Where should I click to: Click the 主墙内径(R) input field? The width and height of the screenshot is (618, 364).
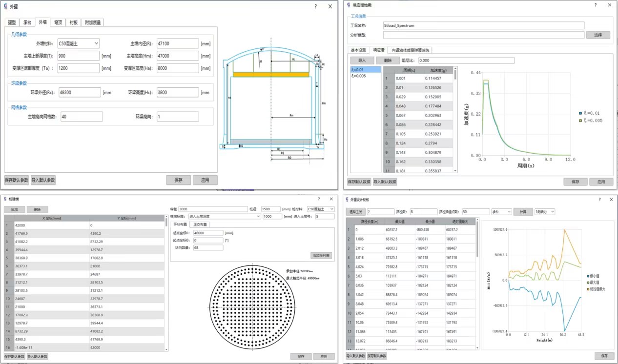[177, 43]
